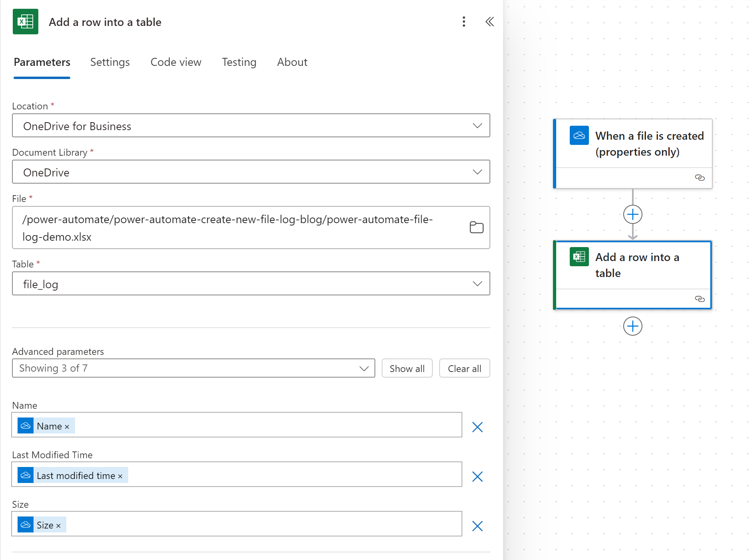Remove the Last Modified Time parameter
This screenshot has width=755, height=560.
477,477
